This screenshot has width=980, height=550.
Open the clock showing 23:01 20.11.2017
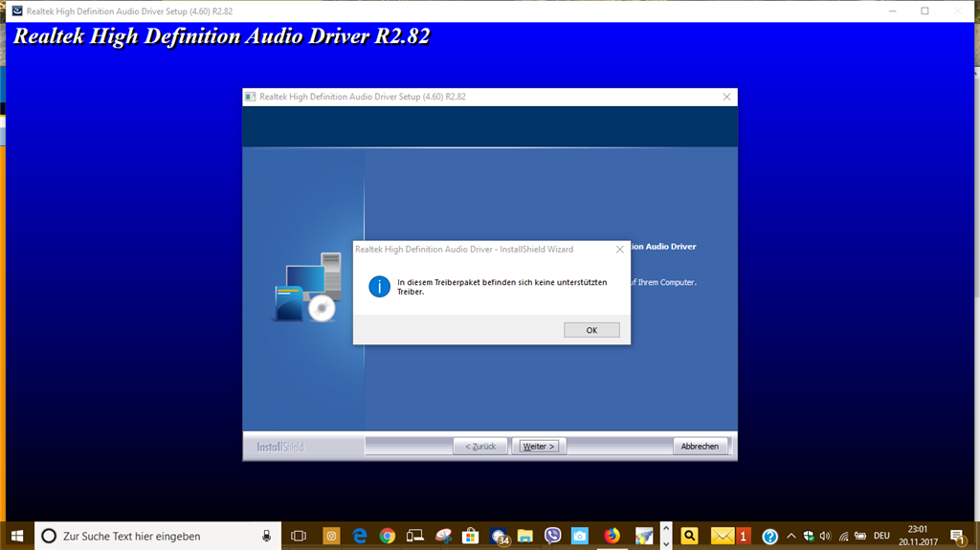pyautogui.click(x=918, y=537)
